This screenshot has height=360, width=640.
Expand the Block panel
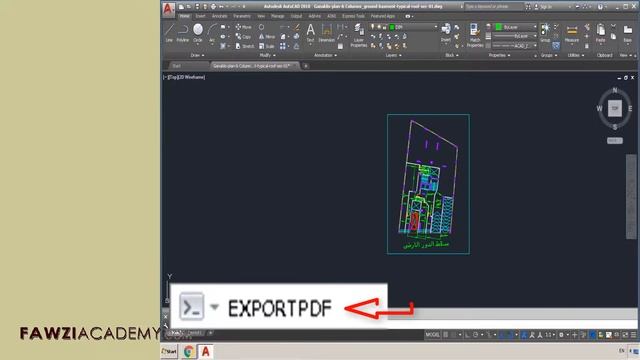pos(451,55)
